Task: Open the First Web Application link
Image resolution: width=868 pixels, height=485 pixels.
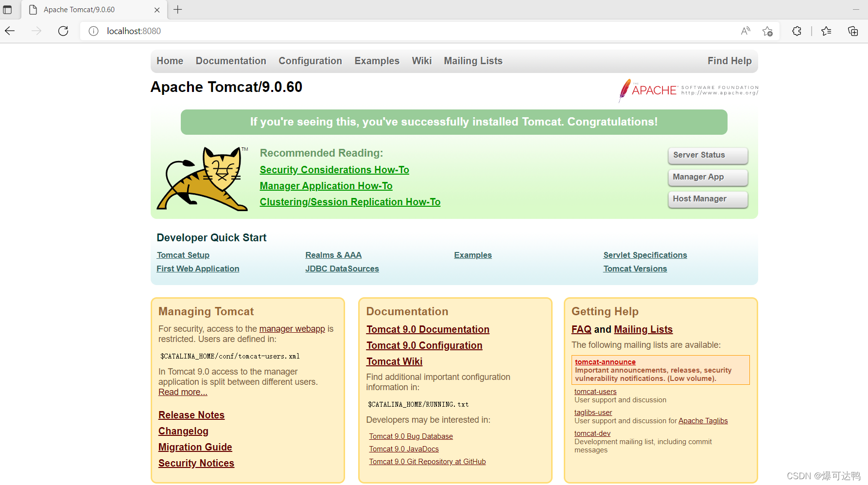Action: 198,269
